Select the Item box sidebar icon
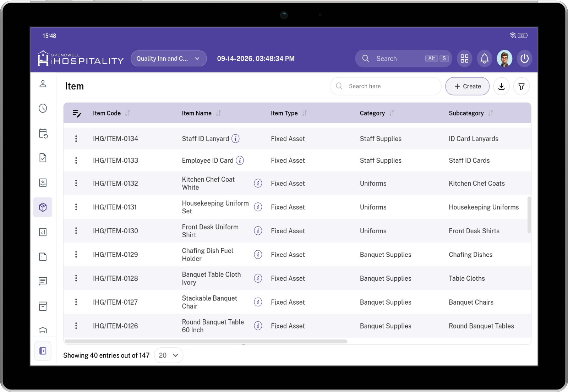568x392 pixels. click(x=43, y=207)
